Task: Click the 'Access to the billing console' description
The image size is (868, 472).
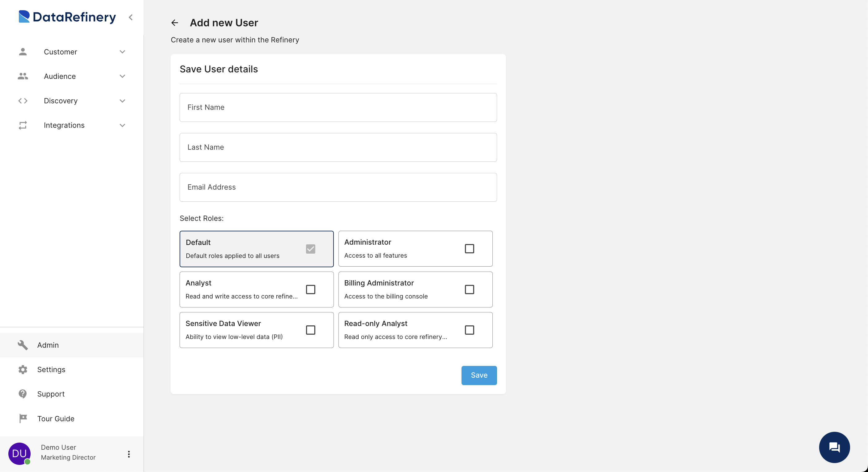Action: coord(386,296)
